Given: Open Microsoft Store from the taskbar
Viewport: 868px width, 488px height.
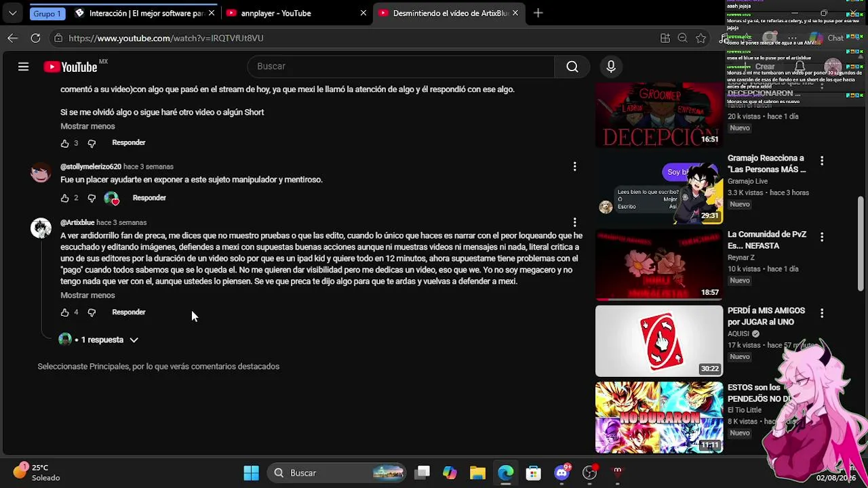Looking at the screenshot, I should (x=533, y=472).
